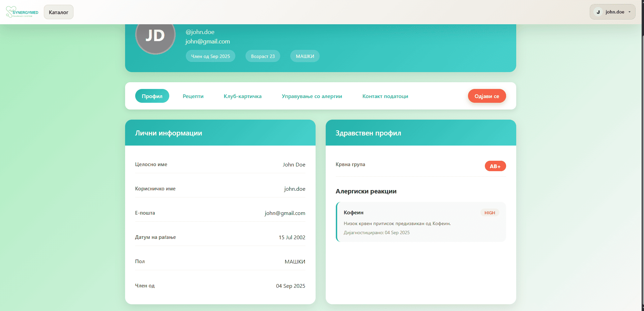Open the Клуб-картичка tab
This screenshot has height=311, width=644.
pos(242,96)
